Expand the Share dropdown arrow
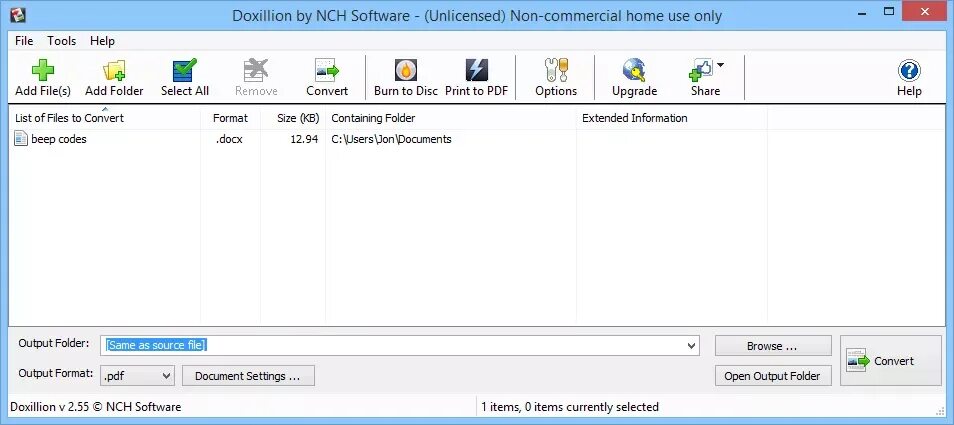Viewport: 954px width, 425px height. [720, 65]
